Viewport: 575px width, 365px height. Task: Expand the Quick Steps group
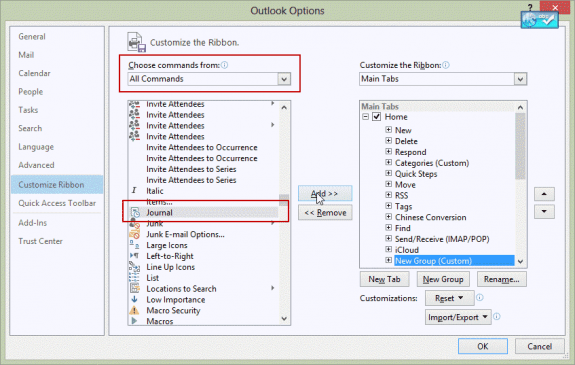388,174
